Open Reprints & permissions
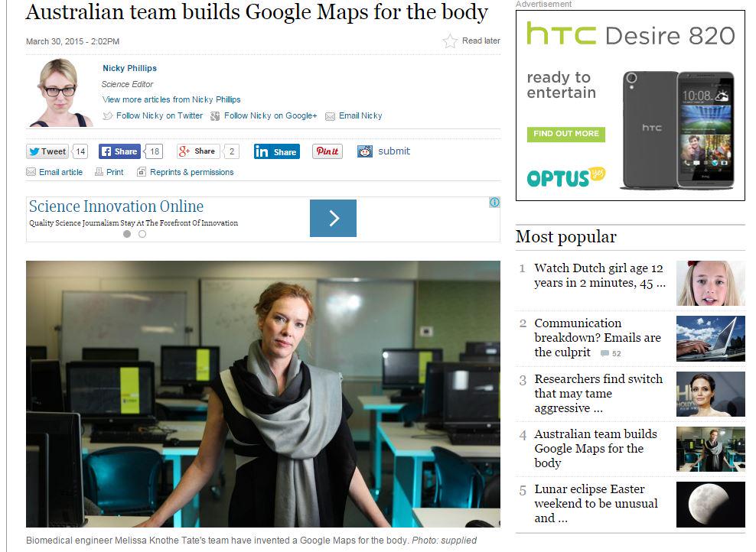This screenshot has width=756, height=552. coord(186,172)
